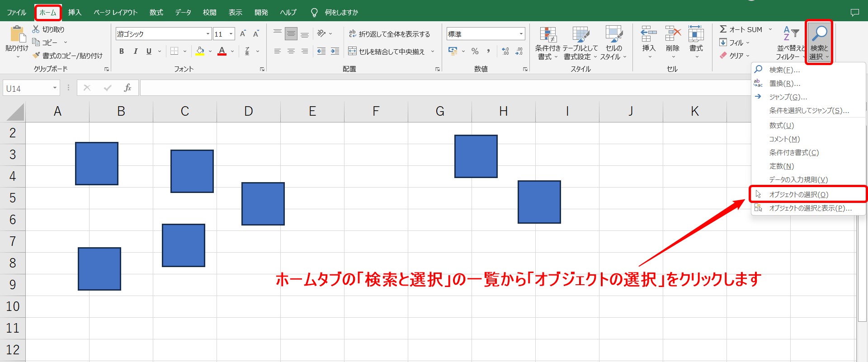Apply the yellow fill color bucket
This screenshot has width=868, height=362.
(200, 52)
